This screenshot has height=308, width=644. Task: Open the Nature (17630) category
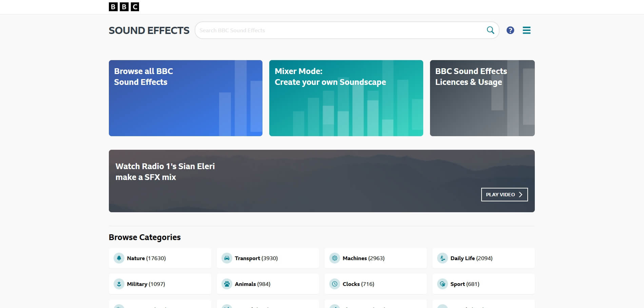pyautogui.click(x=160, y=258)
